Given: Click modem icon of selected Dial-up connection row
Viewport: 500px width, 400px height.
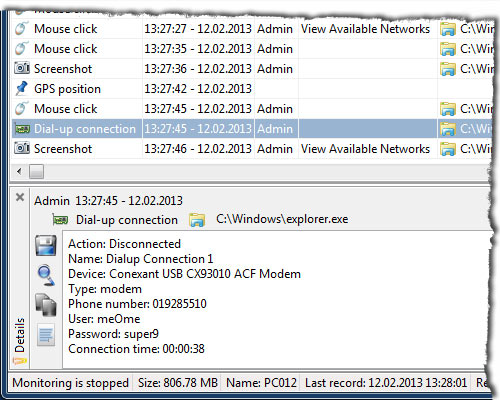Looking at the screenshot, I should [22, 129].
